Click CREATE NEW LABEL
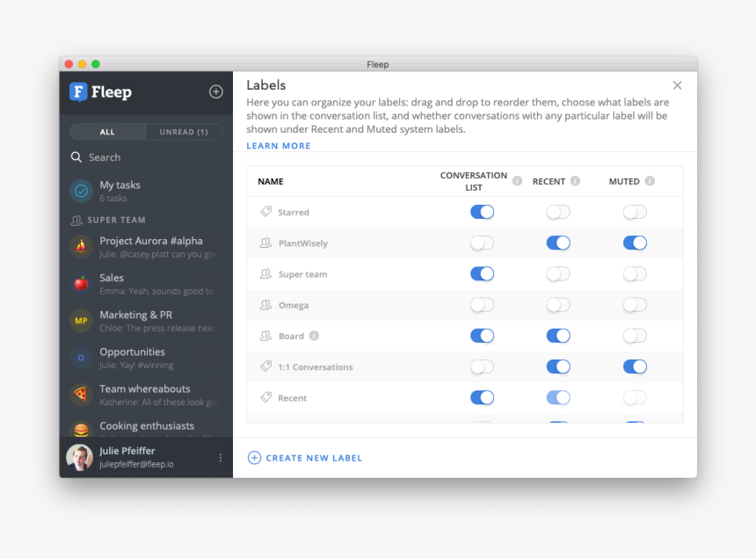The width and height of the screenshot is (756, 559). pyautogui.click(x=304, y=457)
